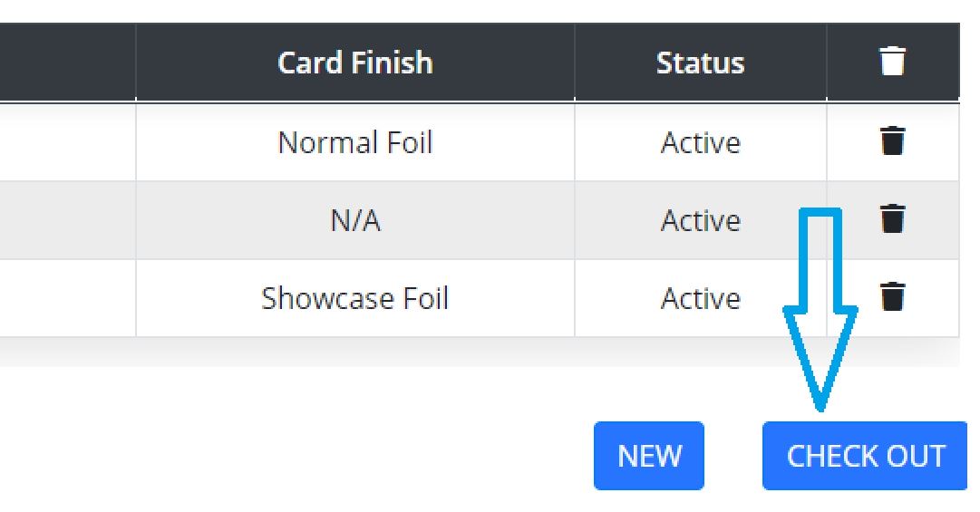Click the CHECK OUT button
The image size is (980, 512).
point(865,456)
